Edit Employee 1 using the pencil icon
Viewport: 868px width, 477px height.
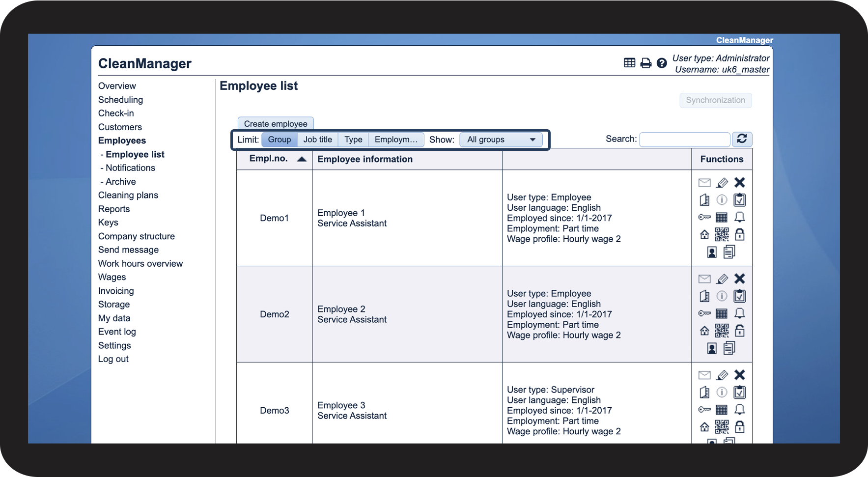(x=722, y=183)
